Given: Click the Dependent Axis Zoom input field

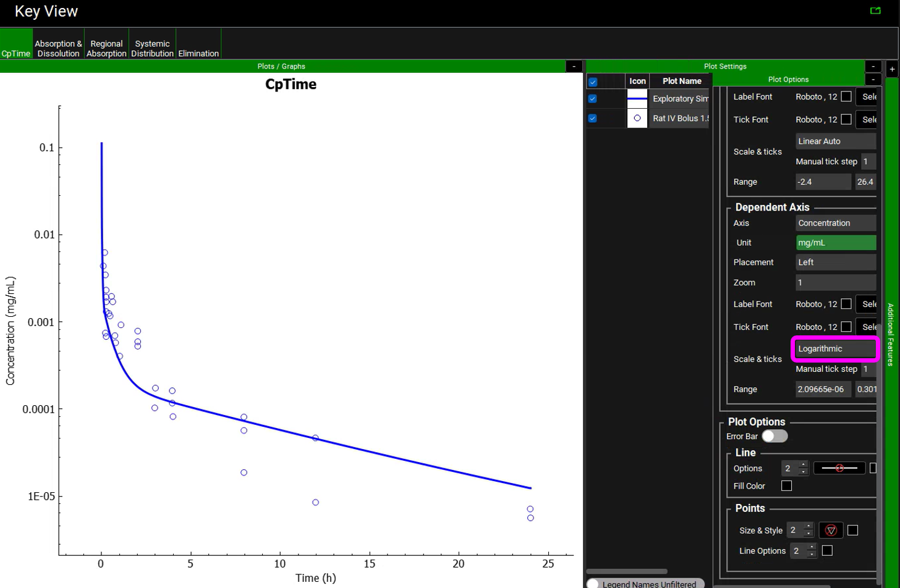Looking at the screenshot, I should coord(835,282).
